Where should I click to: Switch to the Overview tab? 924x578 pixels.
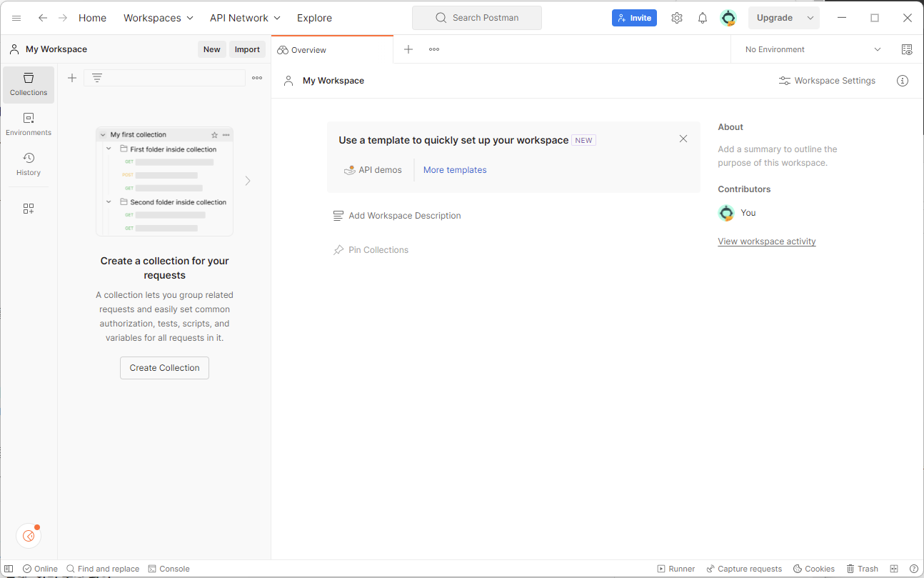click(332, 50)
